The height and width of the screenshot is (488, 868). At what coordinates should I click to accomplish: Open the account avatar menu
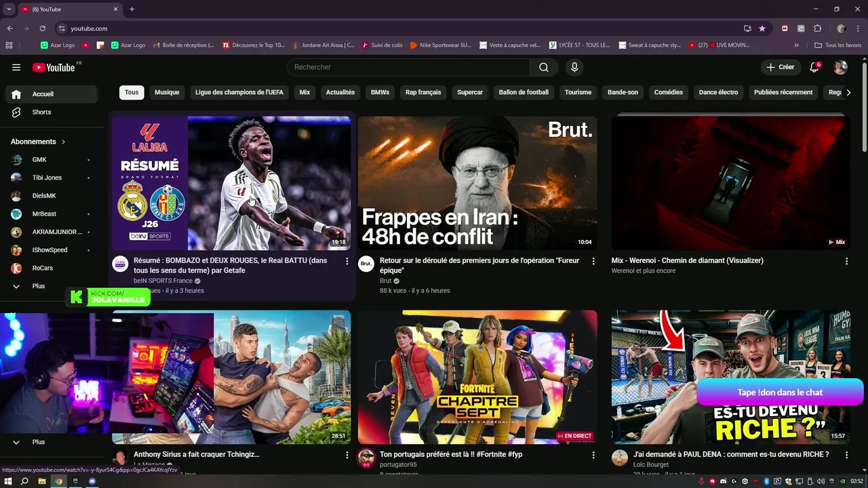pos(840,67)
